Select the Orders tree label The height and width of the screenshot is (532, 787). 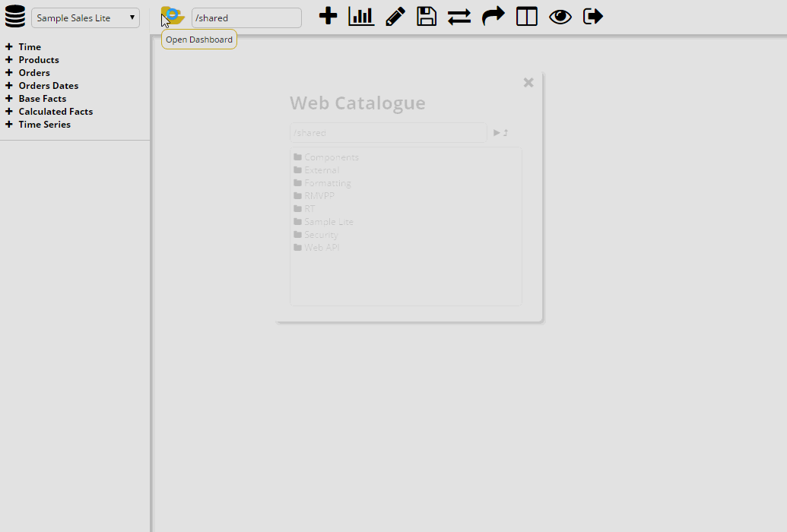pyautogui.click(x=34, y=73)
